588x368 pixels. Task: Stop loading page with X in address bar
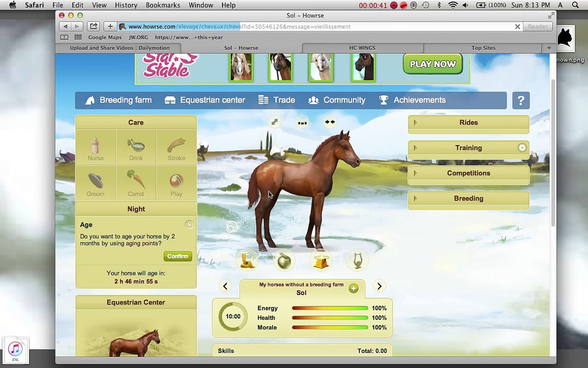517,27
